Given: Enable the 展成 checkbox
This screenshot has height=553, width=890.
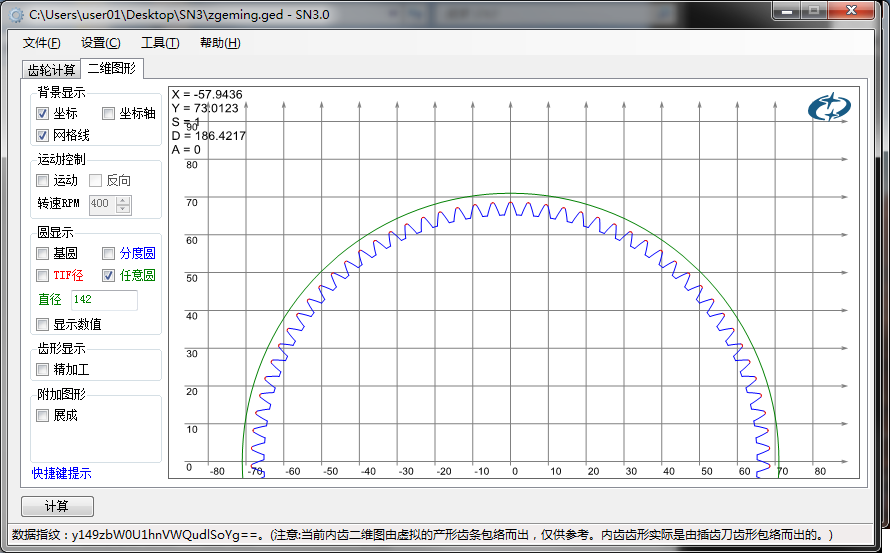Looking at the screenshot, I should click(x=43, y=416).
